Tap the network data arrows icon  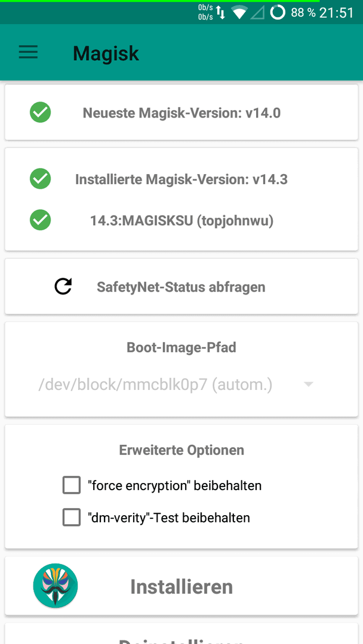[x=221, y=13]
